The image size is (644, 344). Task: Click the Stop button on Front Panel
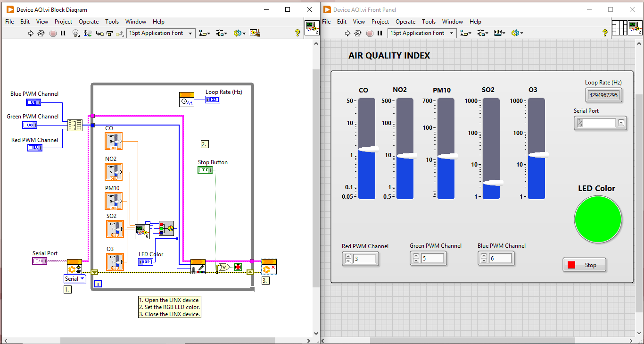pyautogui.click(x=584, y=265)
